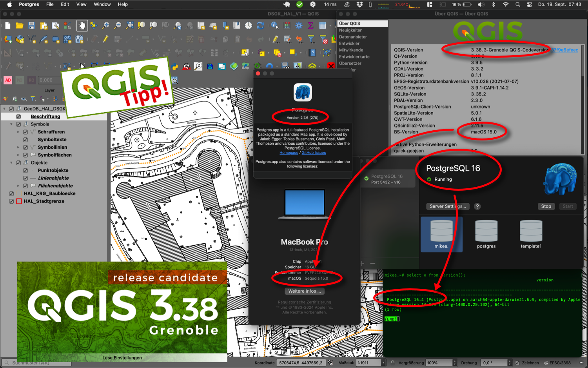Uncheck the Punktobjekte layer checkbox
The image size is (588, 368).
(25, 170)
